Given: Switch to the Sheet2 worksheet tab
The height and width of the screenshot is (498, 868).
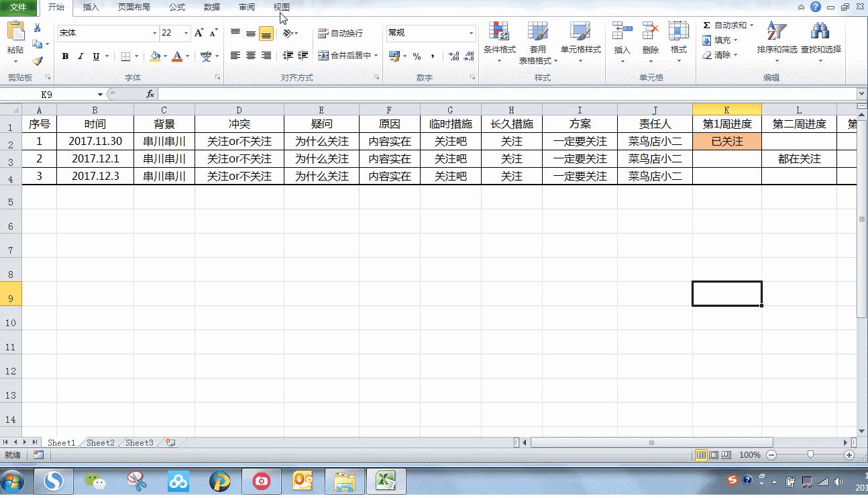Looking at the screenshot, I should tap(100, 442).
